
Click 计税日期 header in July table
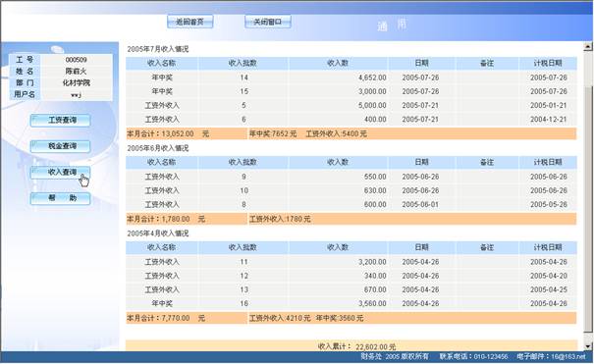pos(548,63)
